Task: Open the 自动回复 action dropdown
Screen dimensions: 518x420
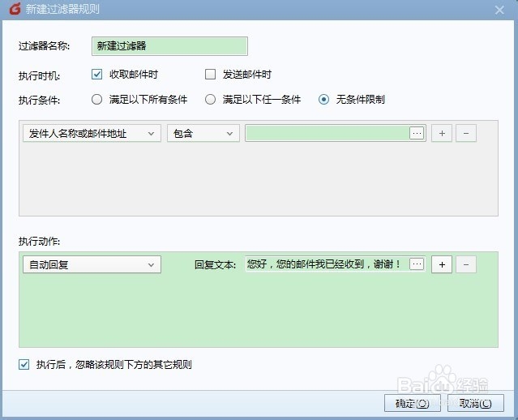Action: 92,264
